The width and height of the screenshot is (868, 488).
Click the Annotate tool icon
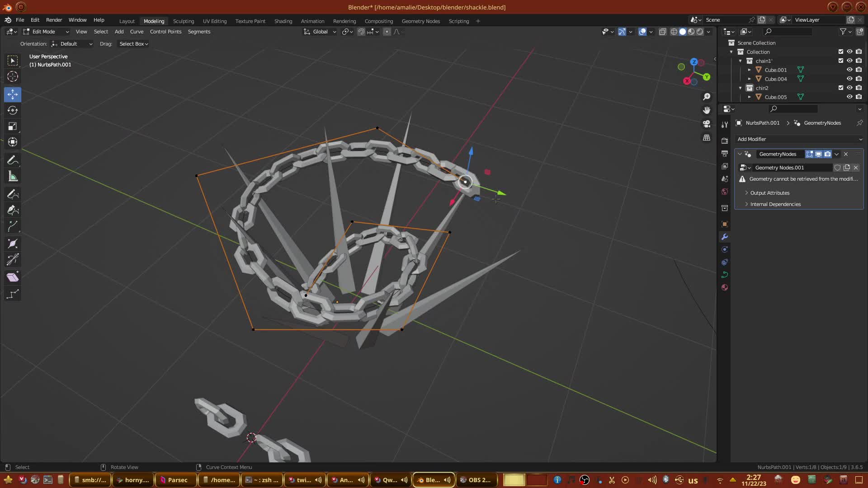13,160
